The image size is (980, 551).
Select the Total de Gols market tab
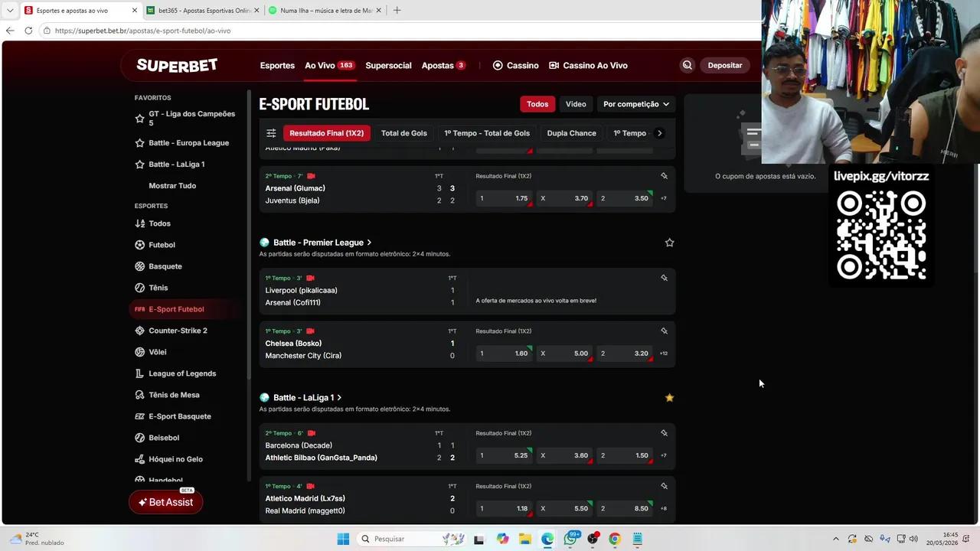coord(404,133)
